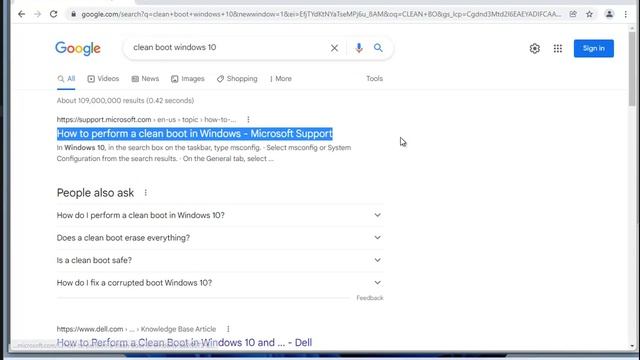Click the share page icon in the address bar

(x=573, y=14)
